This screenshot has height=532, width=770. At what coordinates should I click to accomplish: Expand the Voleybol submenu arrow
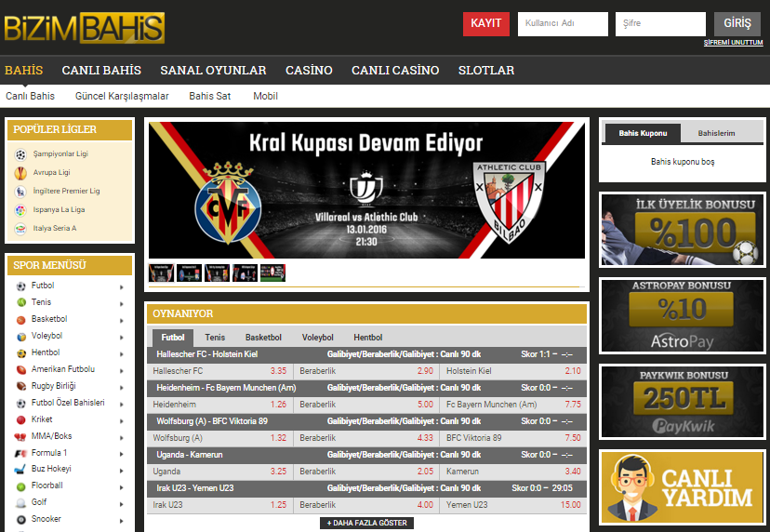pyautogui.click(x=121, y=338)
